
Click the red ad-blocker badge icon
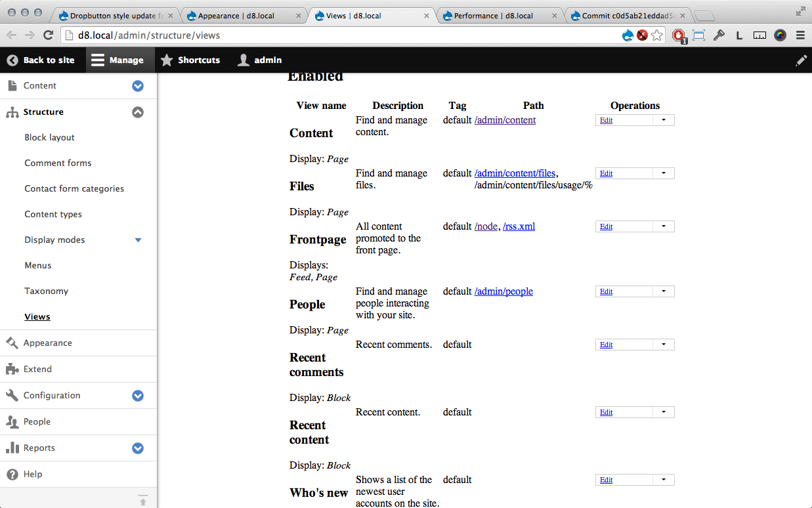click(679, 35)
